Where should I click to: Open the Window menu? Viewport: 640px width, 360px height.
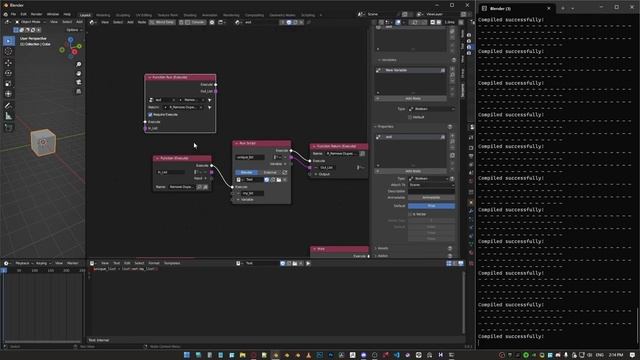click(x=52, y=14)
